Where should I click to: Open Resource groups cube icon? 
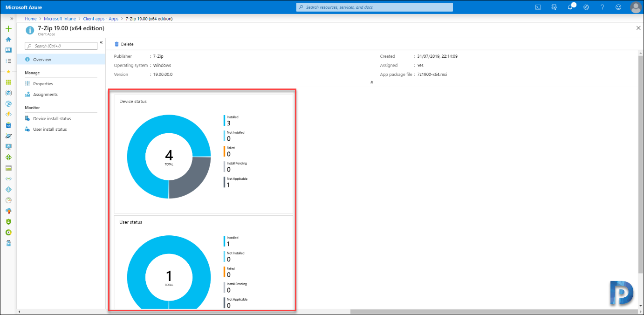tap(8, 93)
